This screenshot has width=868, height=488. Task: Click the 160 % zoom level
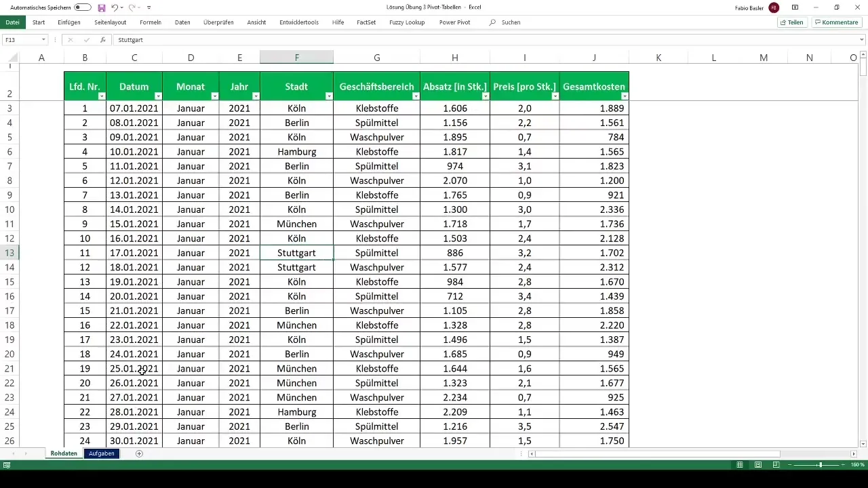[x=857, y=465]
